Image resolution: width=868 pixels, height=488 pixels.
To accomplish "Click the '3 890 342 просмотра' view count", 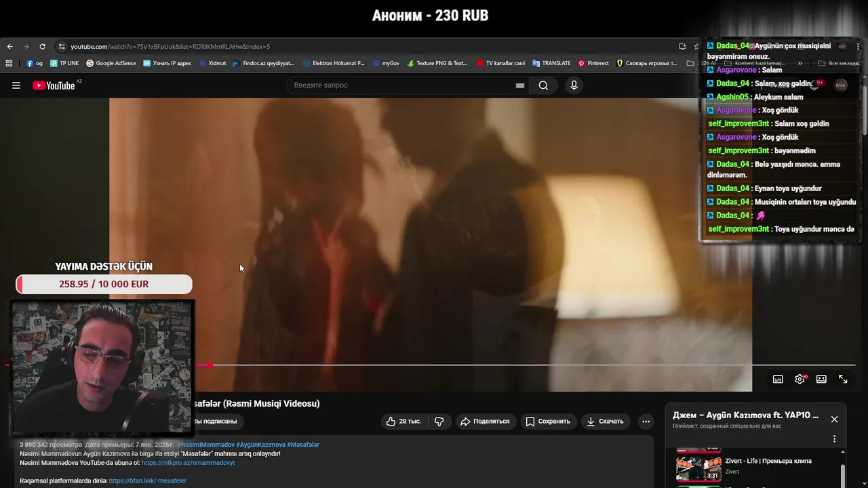I will click(x=51, y=445).
